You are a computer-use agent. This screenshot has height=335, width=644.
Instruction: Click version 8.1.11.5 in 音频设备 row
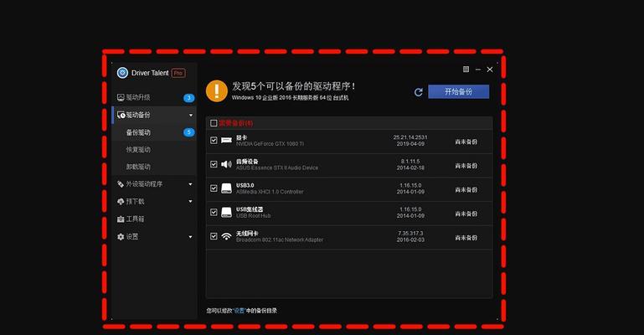point(410,162)
